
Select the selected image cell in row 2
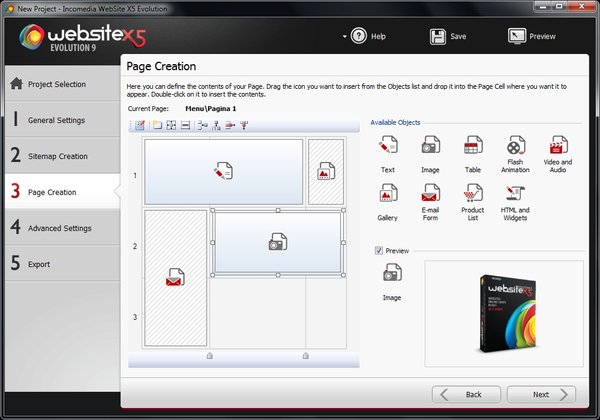pos(277,242)
